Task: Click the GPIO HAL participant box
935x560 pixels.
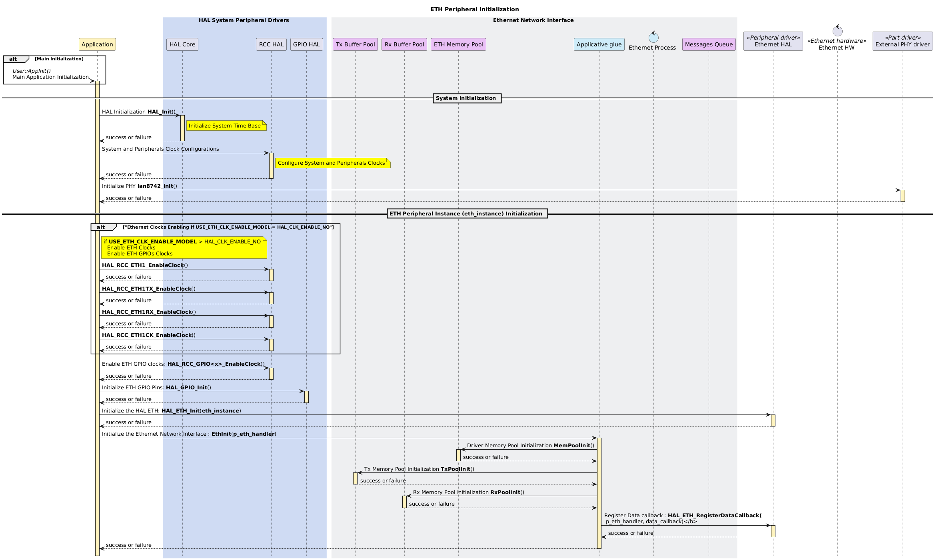Action: 306,44
